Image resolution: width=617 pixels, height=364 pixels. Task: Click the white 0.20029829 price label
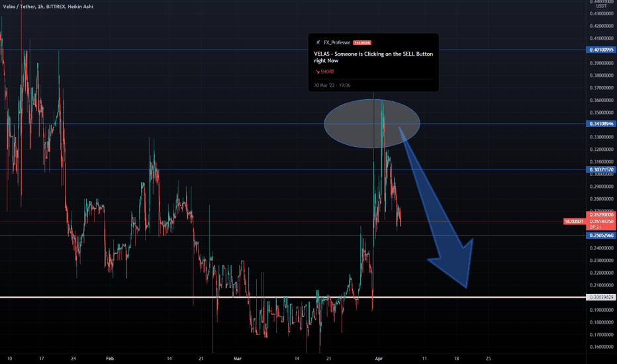point(601,297)
